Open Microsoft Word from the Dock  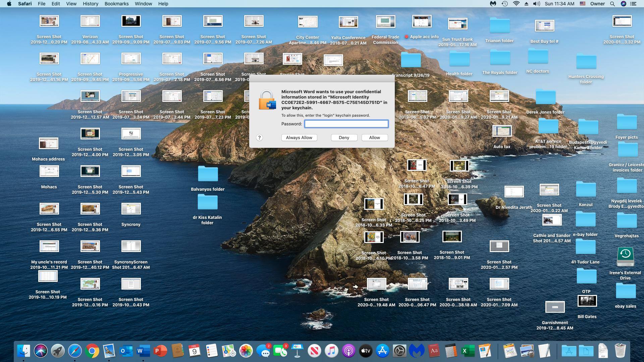143,351
